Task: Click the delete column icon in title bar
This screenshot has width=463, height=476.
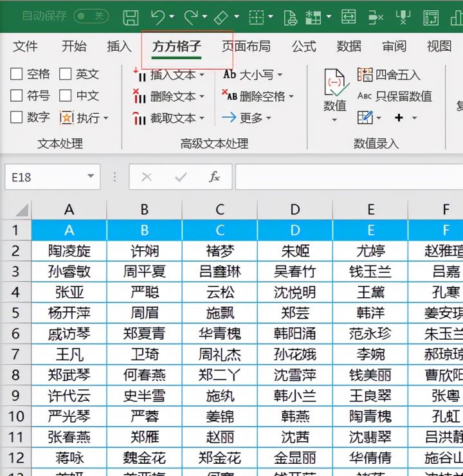Action: (x=376, y=17)
